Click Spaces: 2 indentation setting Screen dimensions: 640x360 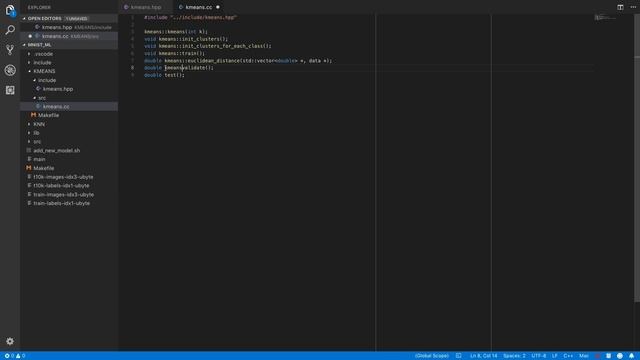click(514, 356)
